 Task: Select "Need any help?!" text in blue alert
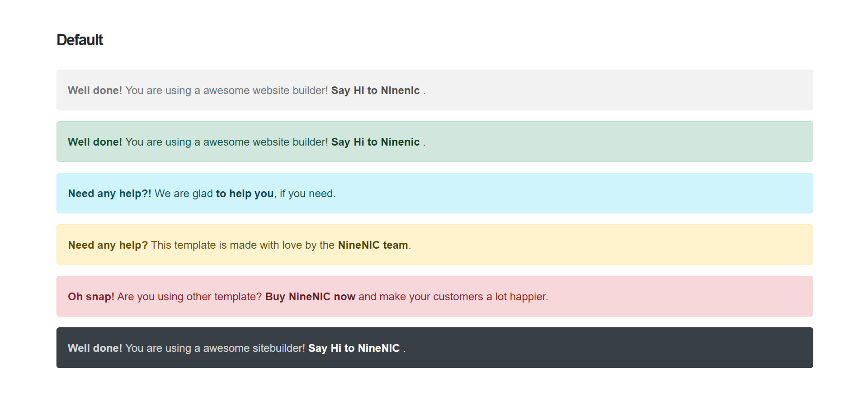110,194
